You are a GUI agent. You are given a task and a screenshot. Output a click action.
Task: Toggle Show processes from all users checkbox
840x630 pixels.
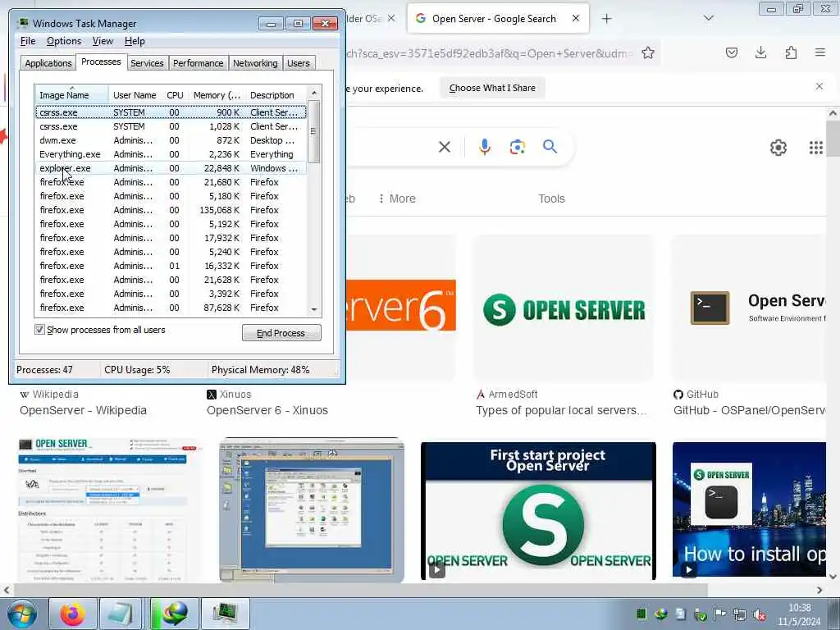[39, 330]
